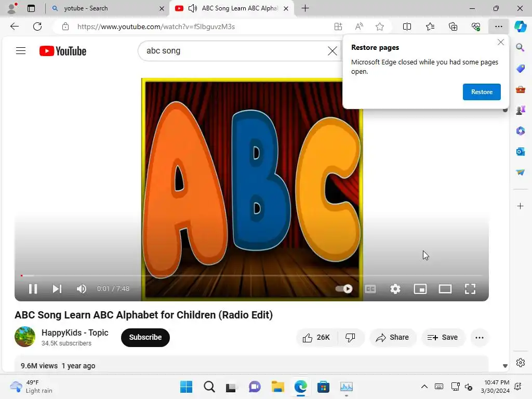
Task: Go back to previous page
Action: point(15,26)
